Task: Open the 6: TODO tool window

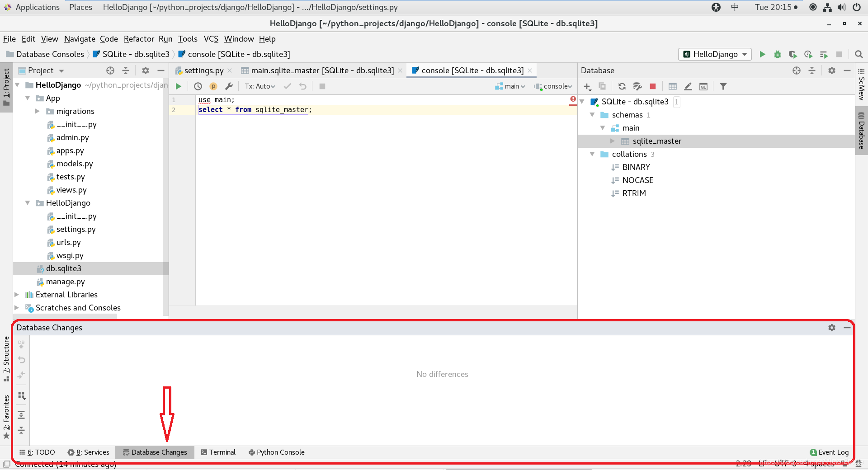Action: tap(37, 452)
